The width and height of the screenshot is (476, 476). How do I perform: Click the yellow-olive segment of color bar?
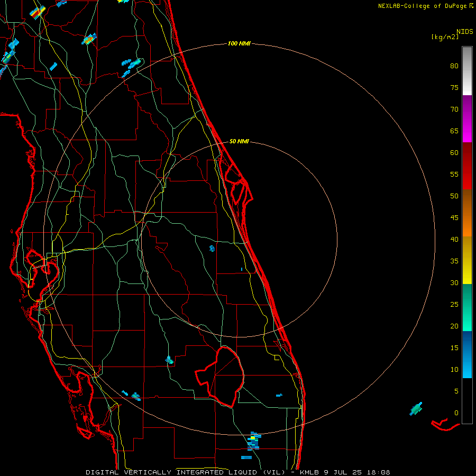click(467, 260)
